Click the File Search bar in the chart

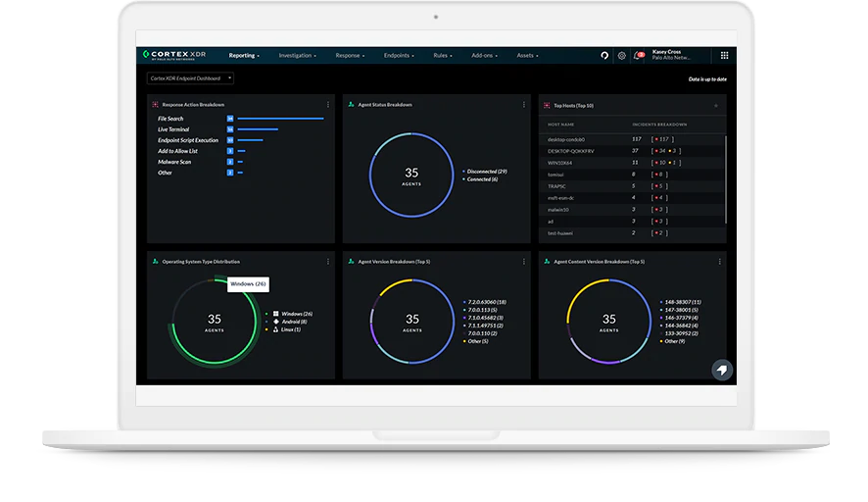click(x=280, y=119)
